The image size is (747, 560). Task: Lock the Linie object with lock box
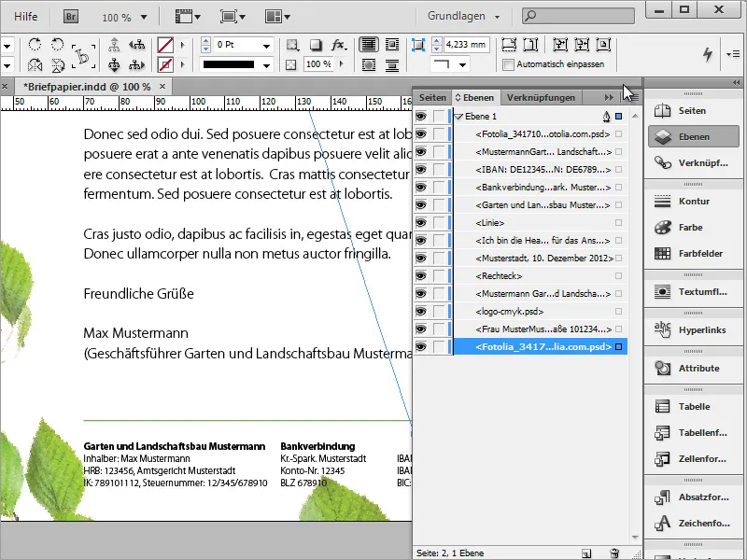439,222
